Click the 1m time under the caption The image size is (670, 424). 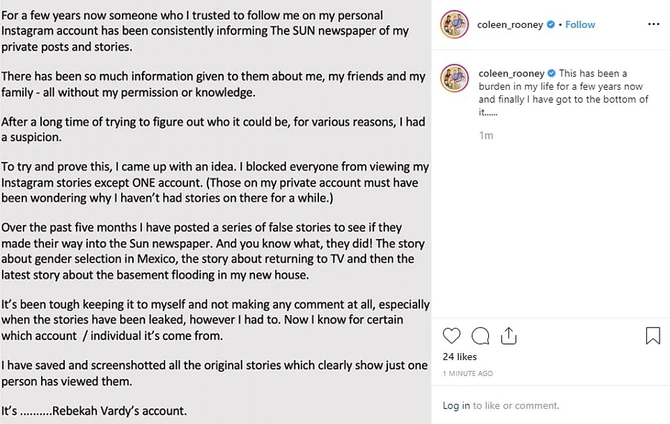click(485, 135)
